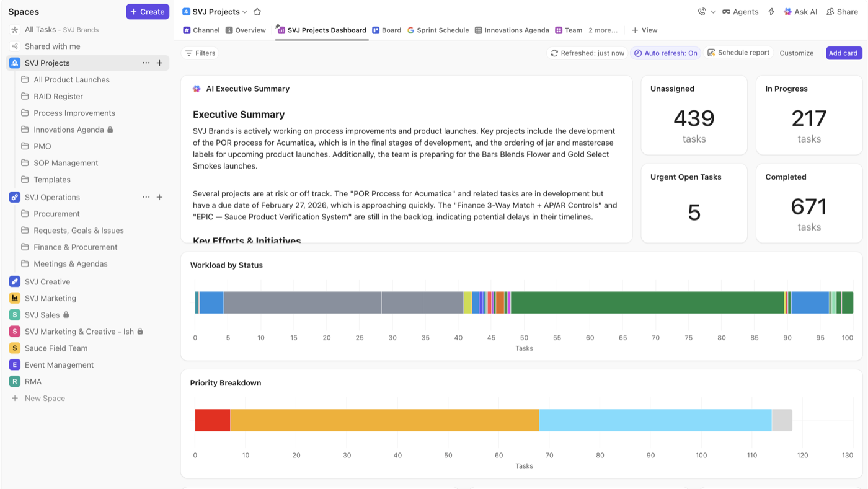Image resolution: width=868 pixels, height=489 pixels.
Task: Open the ellipsis menu for SVJ Operations space
Action: click(146, 197)
